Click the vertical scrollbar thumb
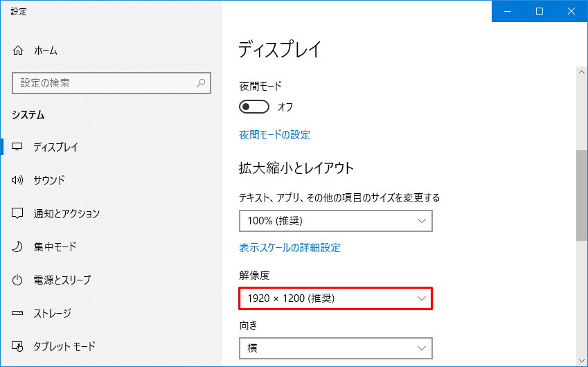The image size is (588, 367). (x=582, y=195)
